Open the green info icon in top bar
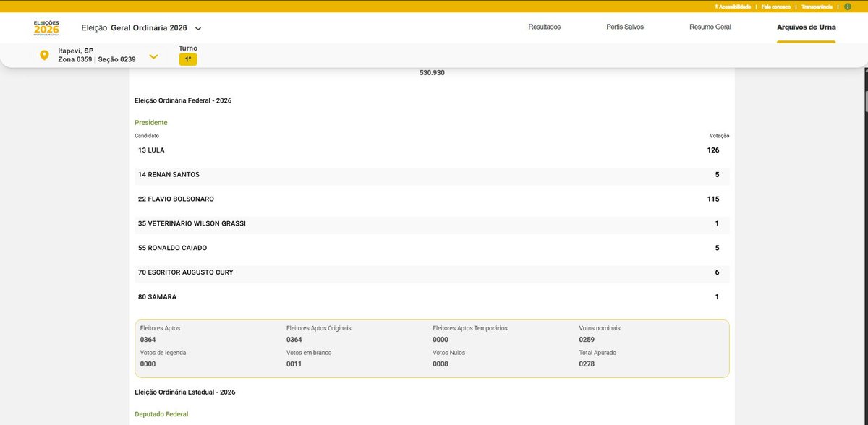The width and height of the screenshot is (868, 425). click(x=847, y=7)
